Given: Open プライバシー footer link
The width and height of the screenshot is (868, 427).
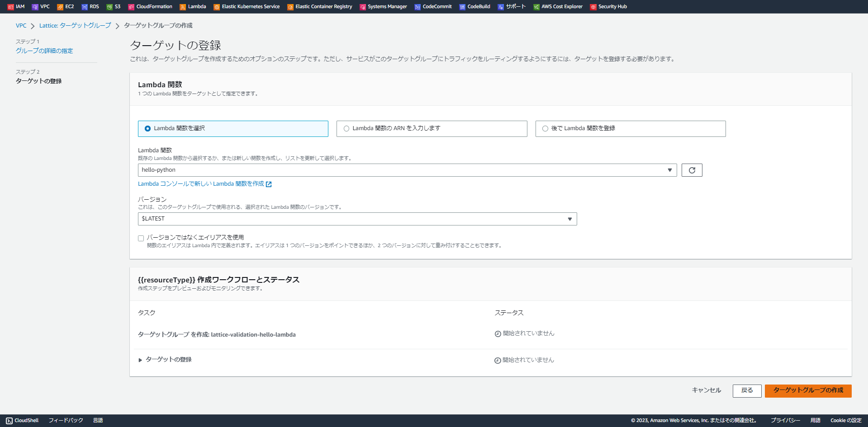Looking at the screenshot, I should coord(786,421).
